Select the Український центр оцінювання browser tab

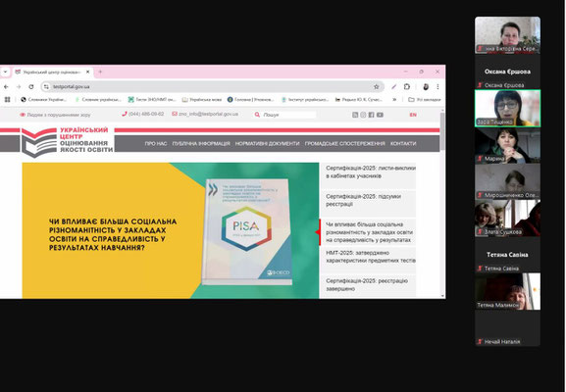(53, 73)
